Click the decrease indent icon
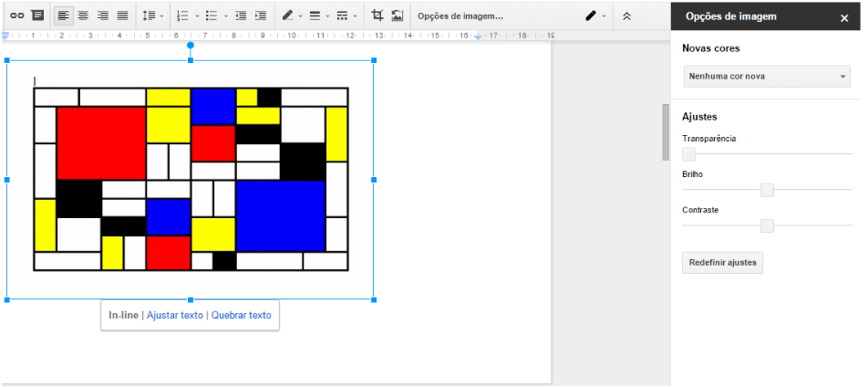 [241, 16]
